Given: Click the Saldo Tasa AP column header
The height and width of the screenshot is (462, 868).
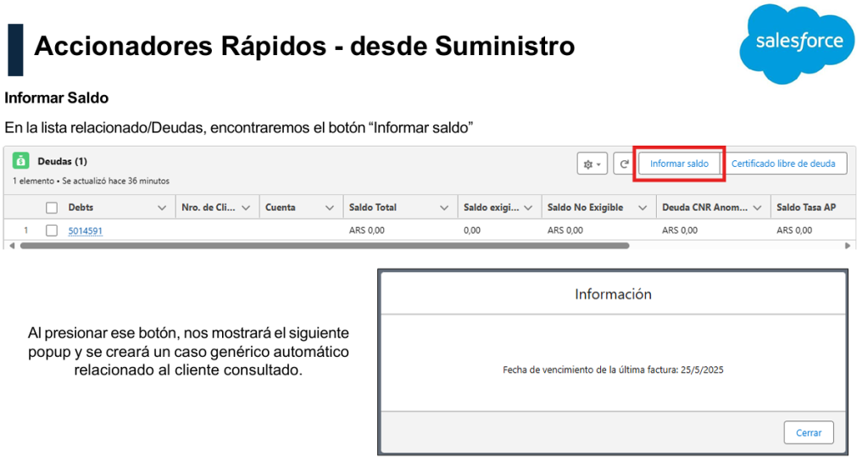Looking at the screenshot, I should (x=806, y=208).
